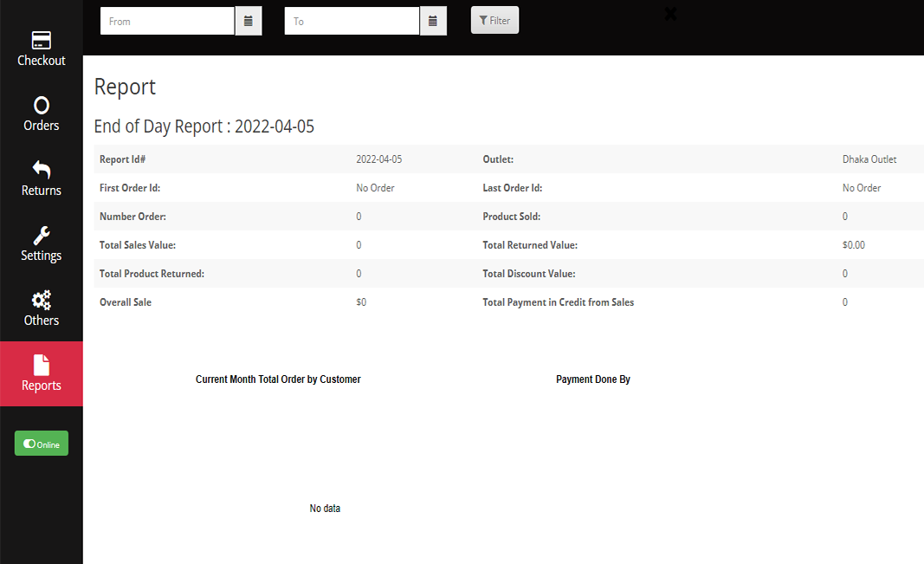
Task: Click the Overall Sale row label
Action: tap(126, 302)
